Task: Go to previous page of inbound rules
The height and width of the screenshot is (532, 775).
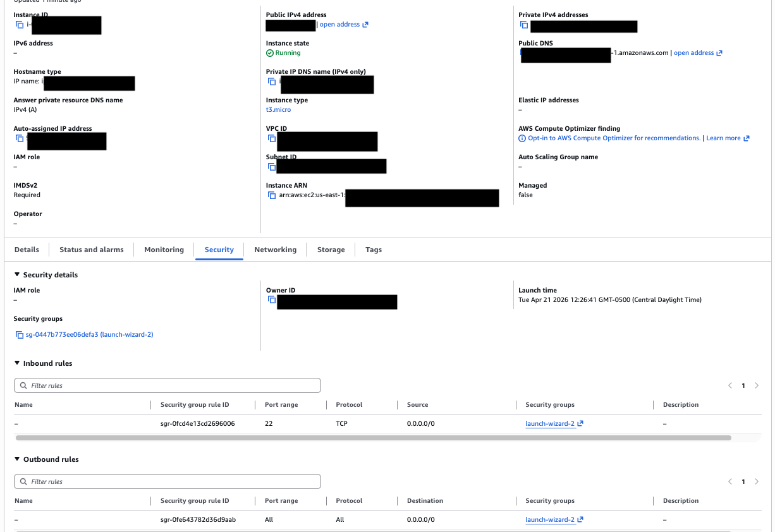Action: 730,385
